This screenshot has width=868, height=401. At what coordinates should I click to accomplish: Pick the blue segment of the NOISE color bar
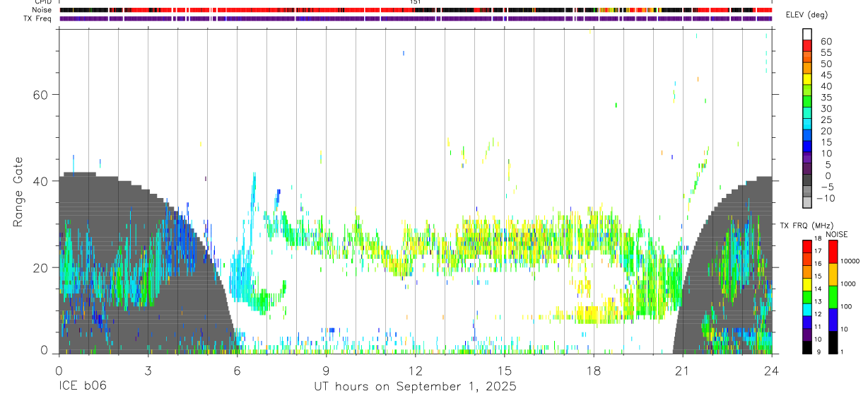tap(833, 319)
